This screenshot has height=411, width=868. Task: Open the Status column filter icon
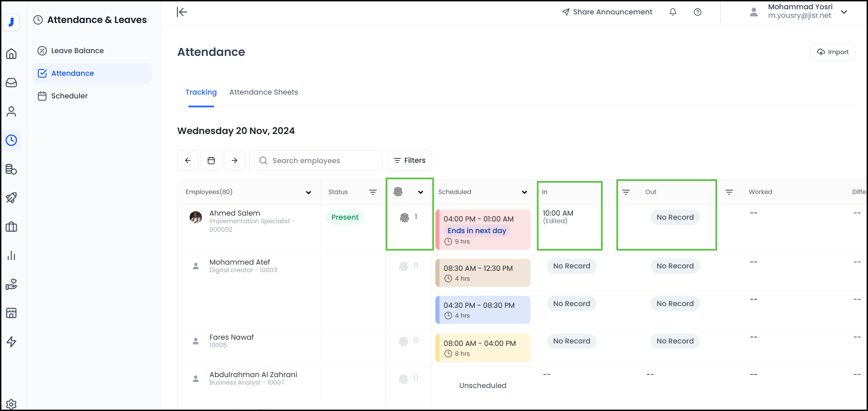click(x=373, y=192)
